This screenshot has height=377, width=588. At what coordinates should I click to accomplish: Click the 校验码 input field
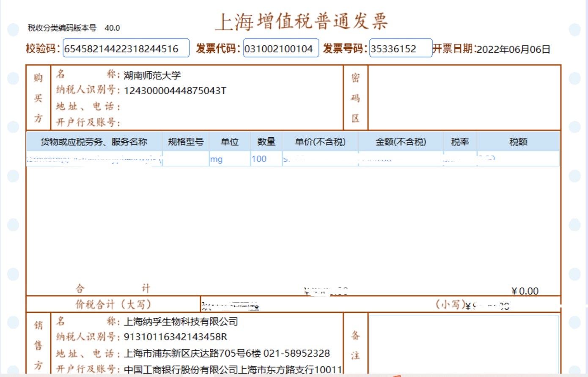click(x=126, y=49)
